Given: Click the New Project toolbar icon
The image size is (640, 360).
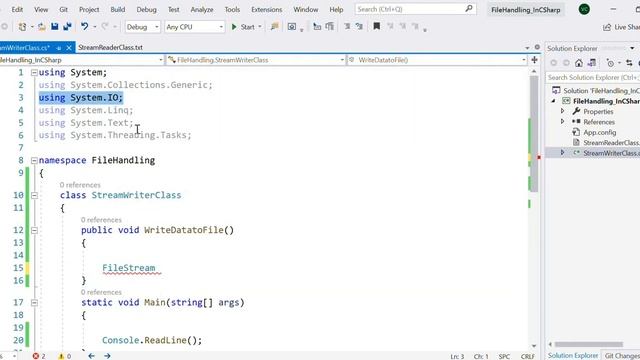Looking at the screenshot, I should click(x=22, y=27).
